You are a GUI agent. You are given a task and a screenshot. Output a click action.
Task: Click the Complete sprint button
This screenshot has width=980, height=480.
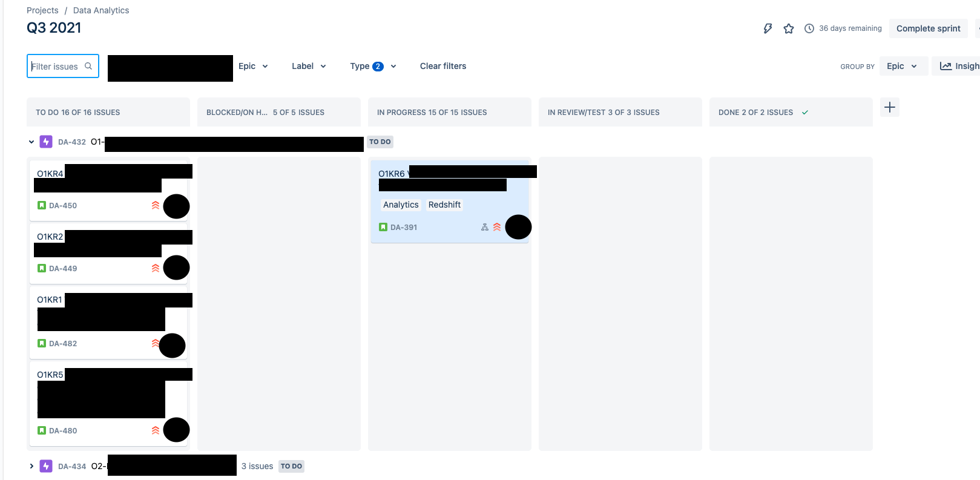(x=929, y=28)
